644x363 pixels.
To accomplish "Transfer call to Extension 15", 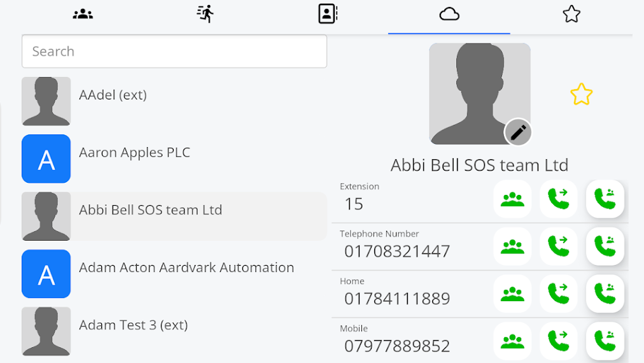I will click(x=559, y=199).
